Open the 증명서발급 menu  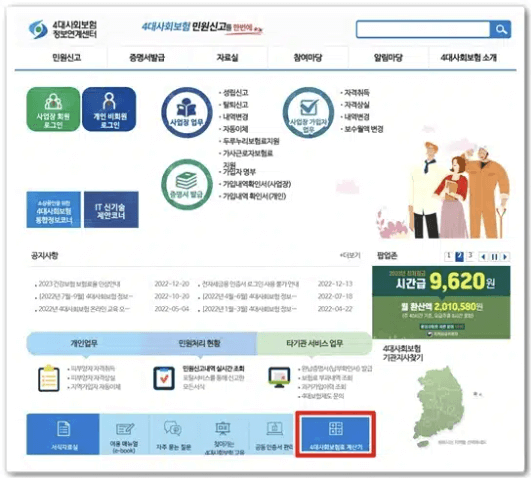click(x=147, y=58)
